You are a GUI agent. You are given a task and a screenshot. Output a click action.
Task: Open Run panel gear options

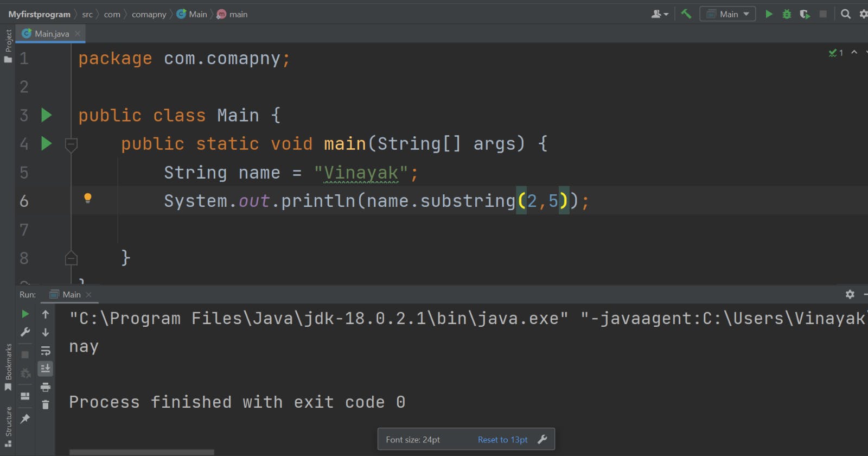(x=850, y=294)
